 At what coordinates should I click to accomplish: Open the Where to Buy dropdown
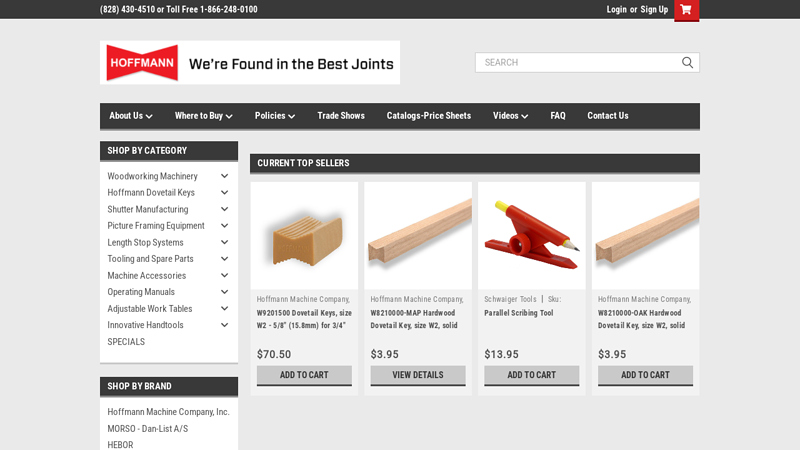[203, 116]
